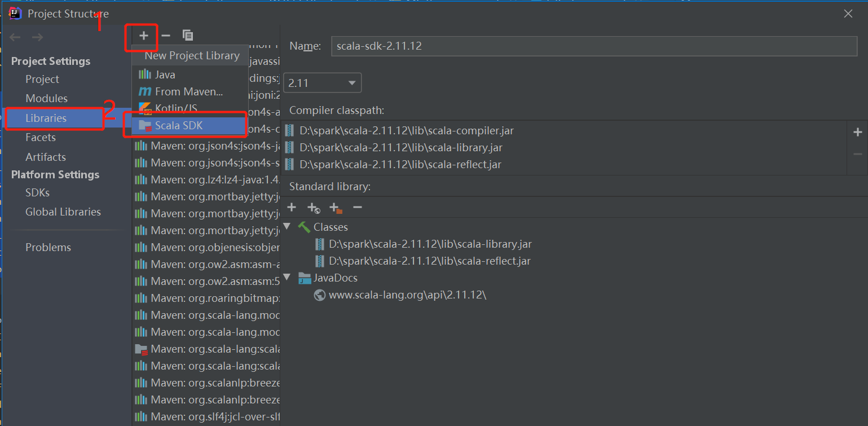868x426 pixels.
Task: Open the Problems section
Action: click(48, 247)
